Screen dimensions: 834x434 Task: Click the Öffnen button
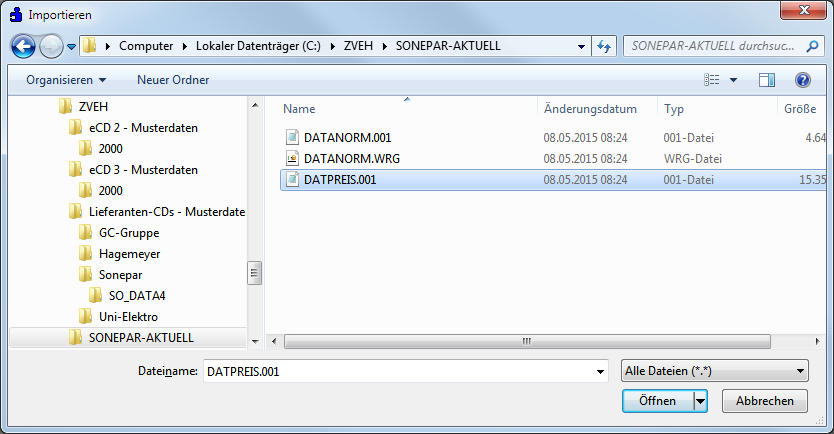[656, 401]
